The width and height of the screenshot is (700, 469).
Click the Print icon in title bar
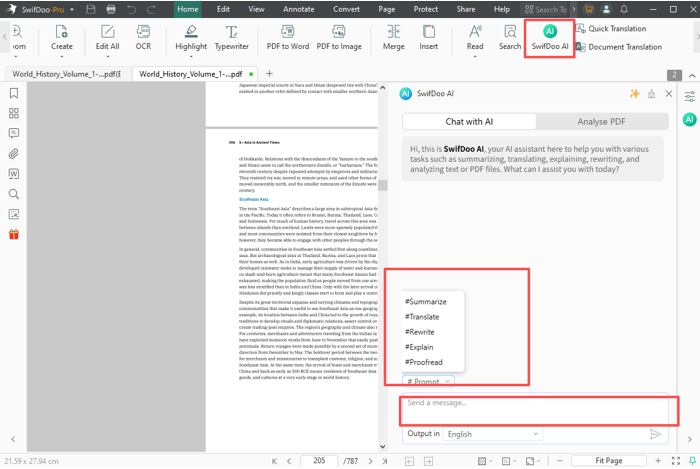pos(111,9)
